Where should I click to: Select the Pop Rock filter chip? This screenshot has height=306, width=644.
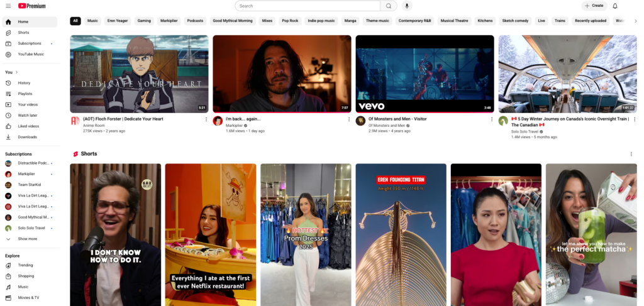(x=290, y=21)
